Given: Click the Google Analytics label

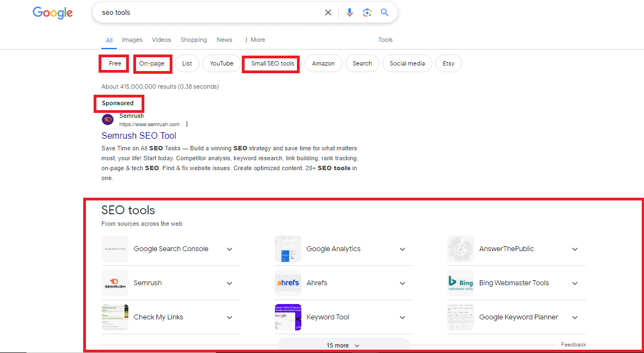Looking at the screenshot, I should click(333, 249).
